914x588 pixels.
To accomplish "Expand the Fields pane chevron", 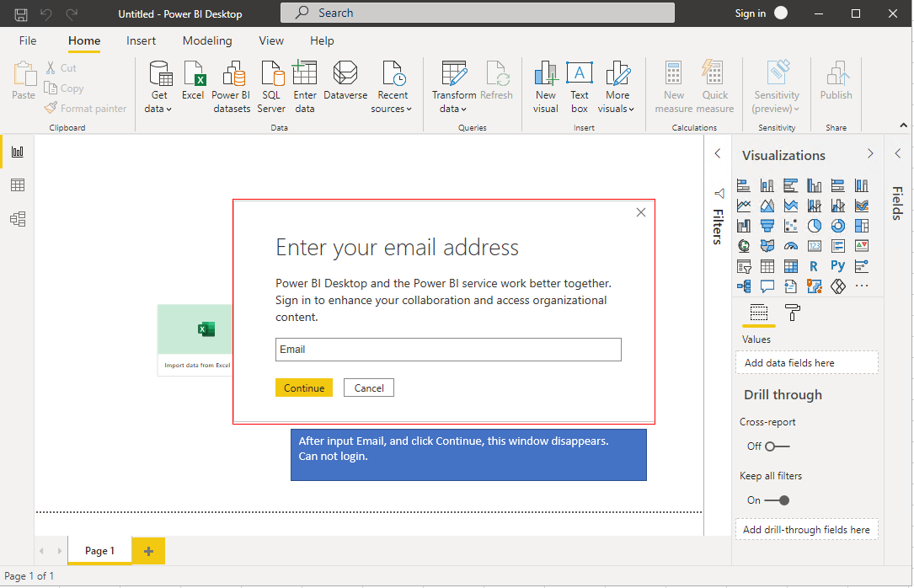I will [898, 154].
